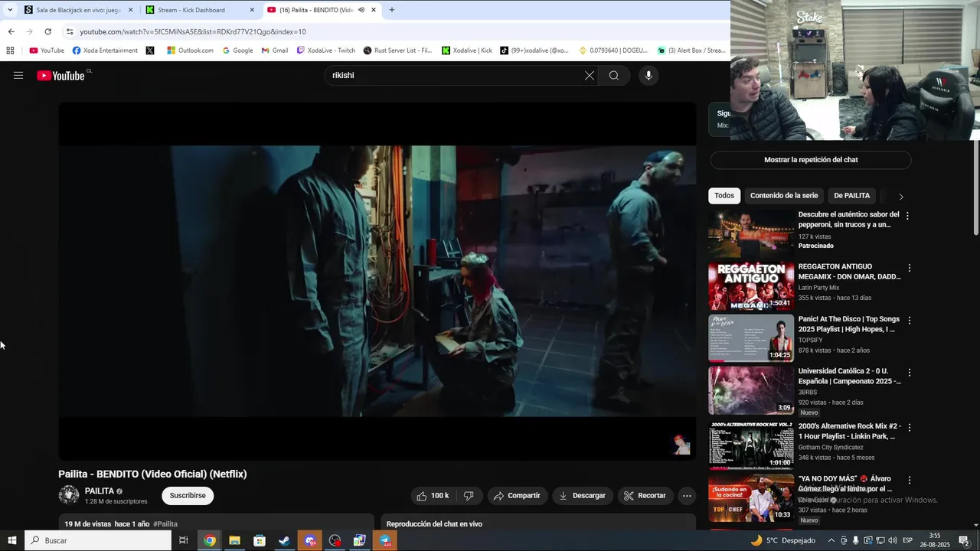Open Gmail bookmark
The height and width of the screenshot is (551, 980).
point(275,51)
